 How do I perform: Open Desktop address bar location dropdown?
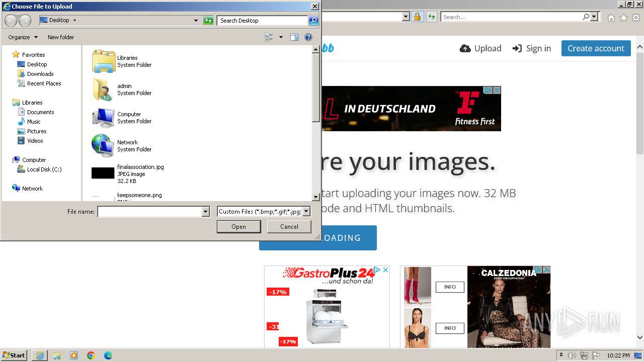point(75,21)
